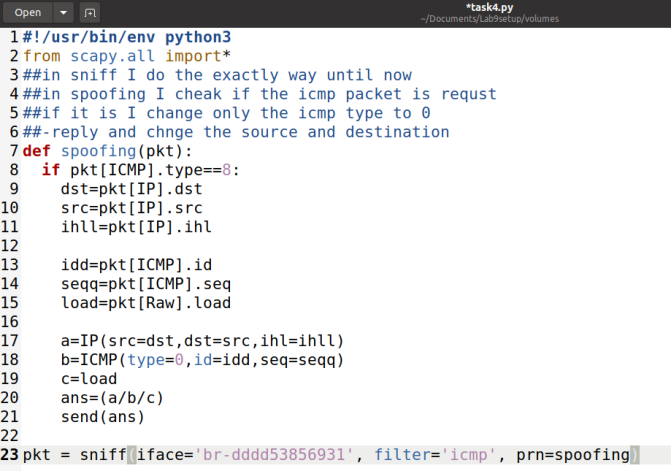Place cursor on the shebang '#!/usr/bin/env python3' line

(x=127, y=37)
